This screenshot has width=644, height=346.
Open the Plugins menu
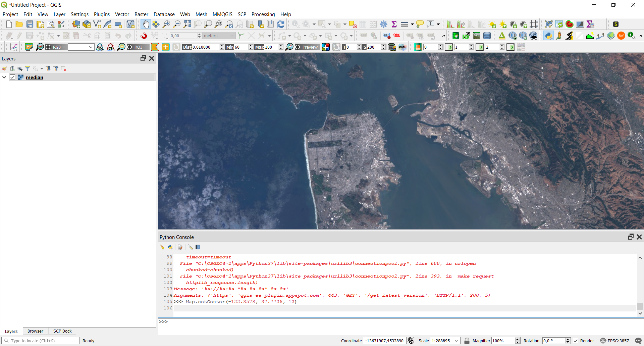click(x=102, y=14)
